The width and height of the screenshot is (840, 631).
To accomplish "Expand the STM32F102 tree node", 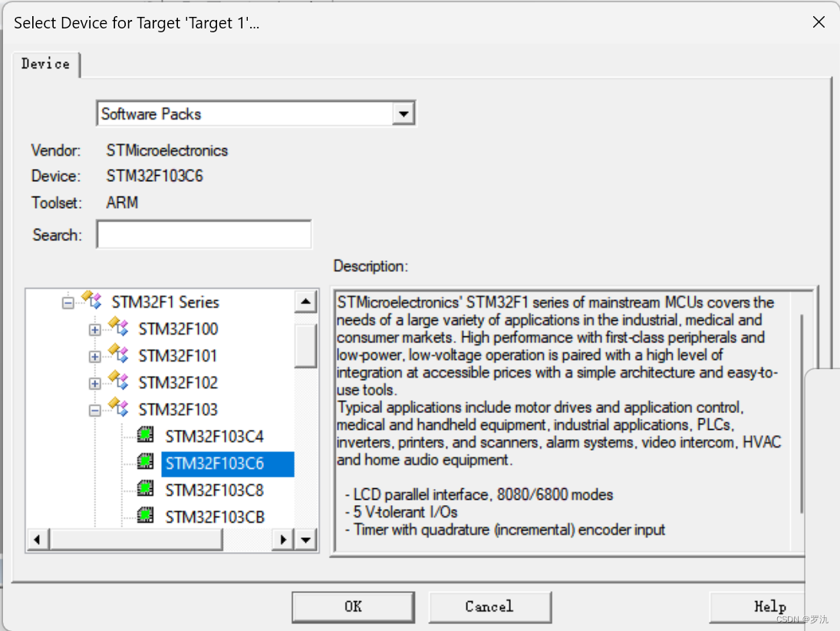I will click(95, 383).
